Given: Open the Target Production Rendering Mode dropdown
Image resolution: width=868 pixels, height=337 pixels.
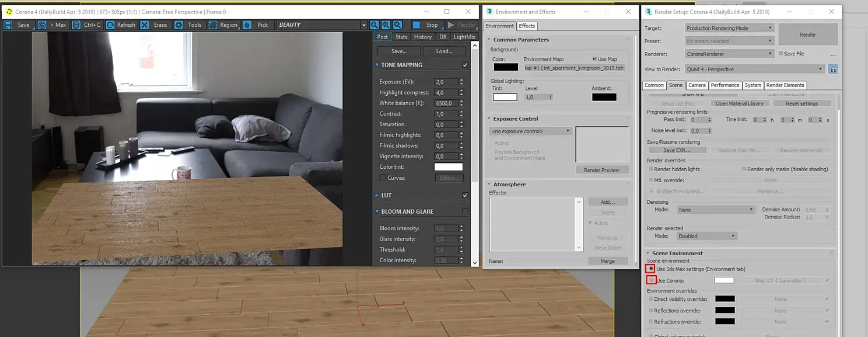Looking at the screenshot, I should tap(729, 28).
